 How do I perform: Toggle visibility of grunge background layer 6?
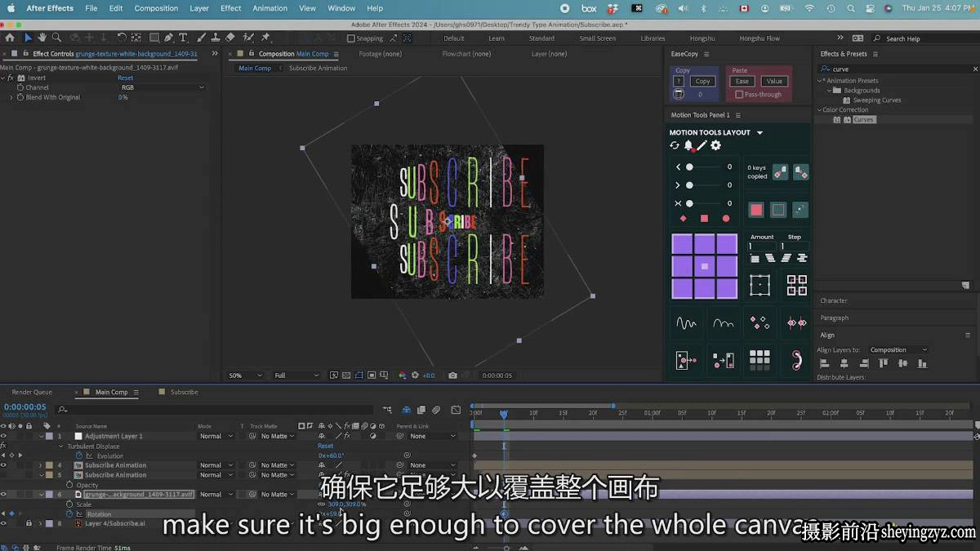point(3,495)
